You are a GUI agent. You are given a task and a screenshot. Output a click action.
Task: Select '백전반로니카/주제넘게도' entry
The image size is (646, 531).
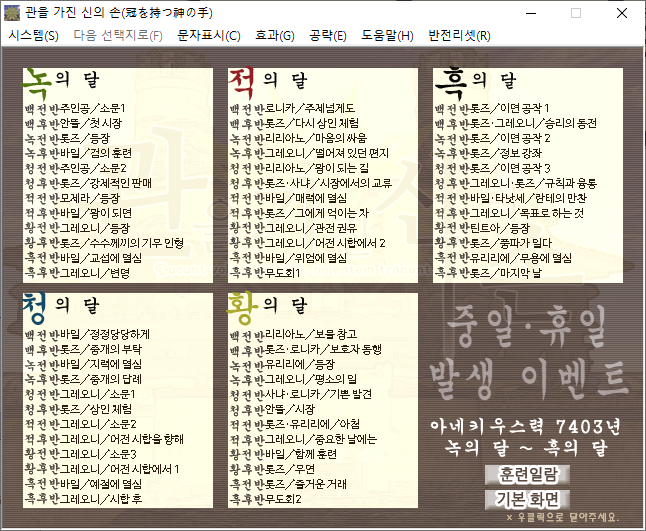click(292, 108)
